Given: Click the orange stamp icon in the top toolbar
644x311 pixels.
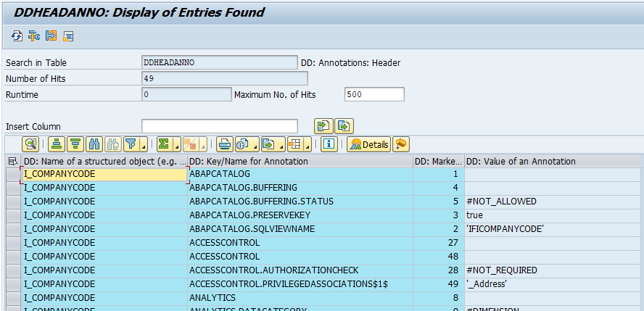Looking at the screenshot, I should [51, 36].
